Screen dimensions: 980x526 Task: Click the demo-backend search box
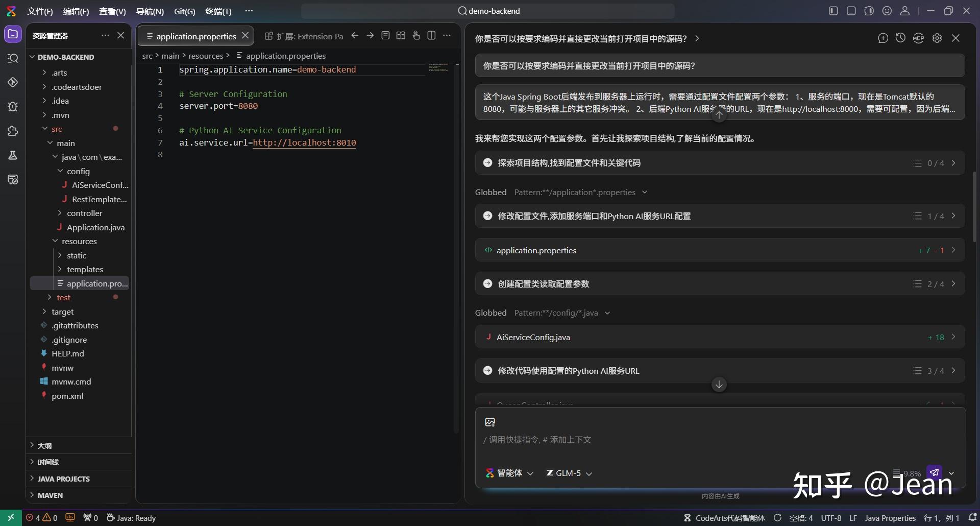coord(488,11)
